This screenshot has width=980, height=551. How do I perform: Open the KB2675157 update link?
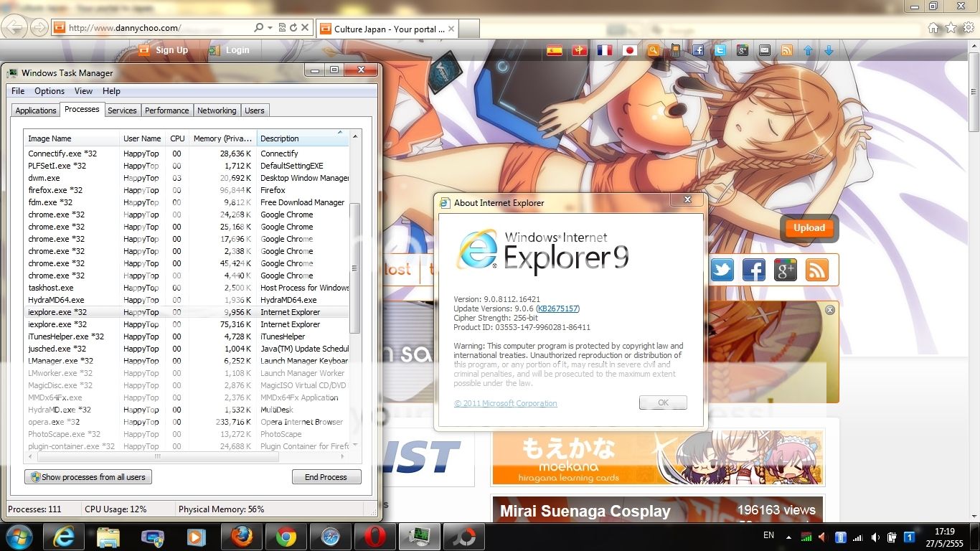(558, 309)
